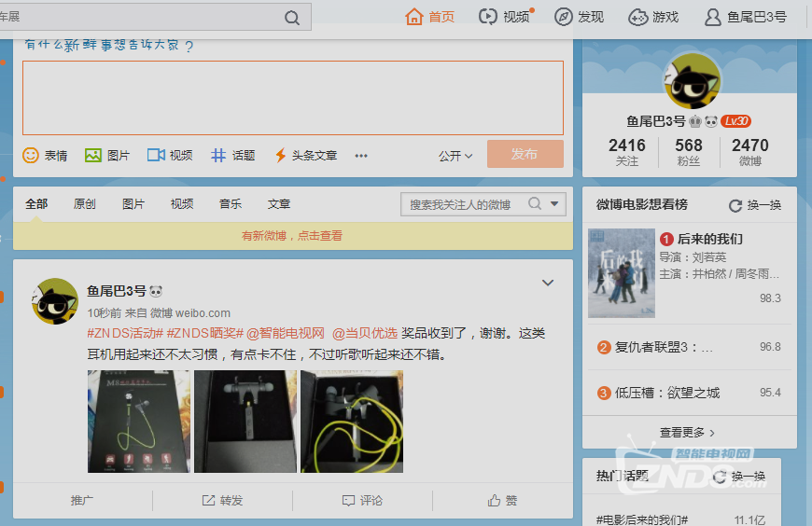
Task: Select the 图片 feed tab
Action: click(133, 204)
